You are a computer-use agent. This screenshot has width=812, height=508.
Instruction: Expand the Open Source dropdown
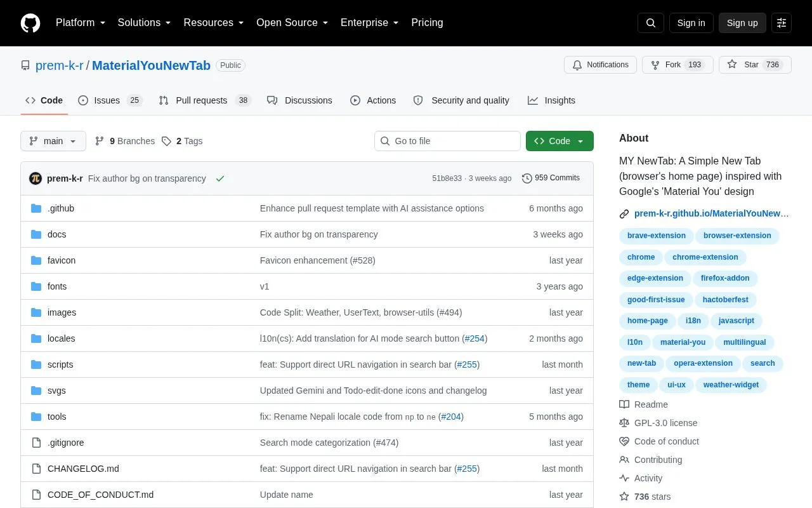pos(292,23)
